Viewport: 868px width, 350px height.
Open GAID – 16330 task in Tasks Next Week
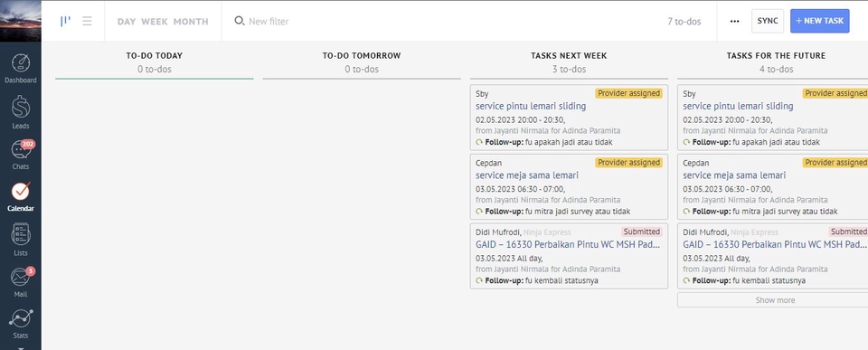point(568,244)
